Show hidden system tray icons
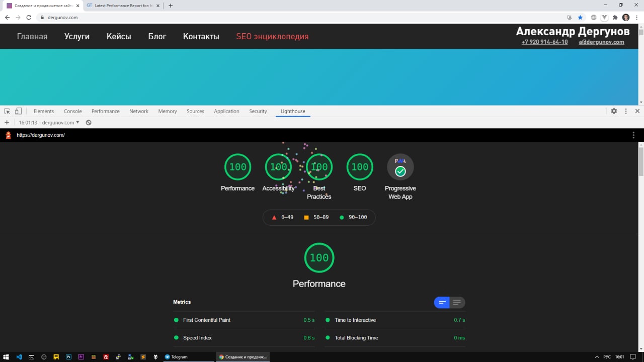The width and height of the screenshot is (644, 362). [x=597, y=356]
